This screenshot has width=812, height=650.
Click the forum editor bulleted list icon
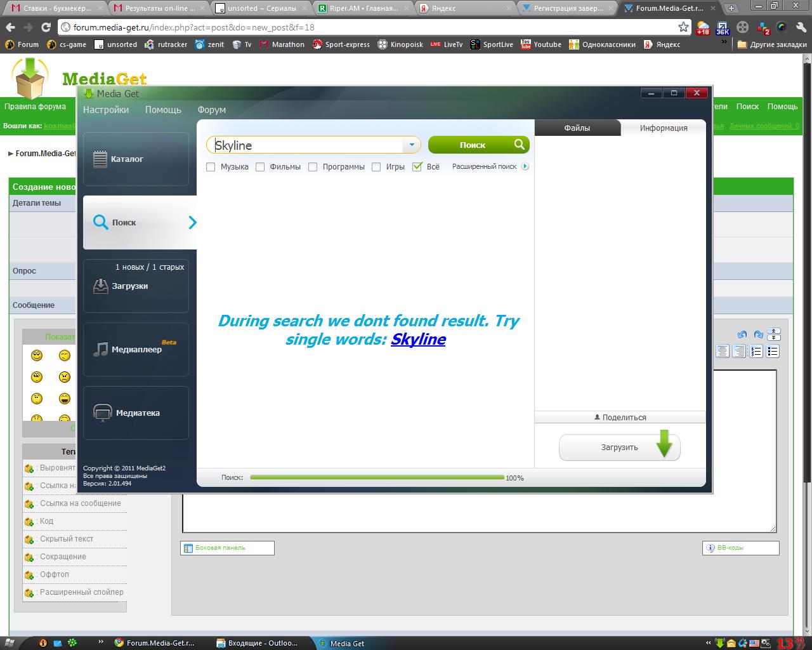773,351
